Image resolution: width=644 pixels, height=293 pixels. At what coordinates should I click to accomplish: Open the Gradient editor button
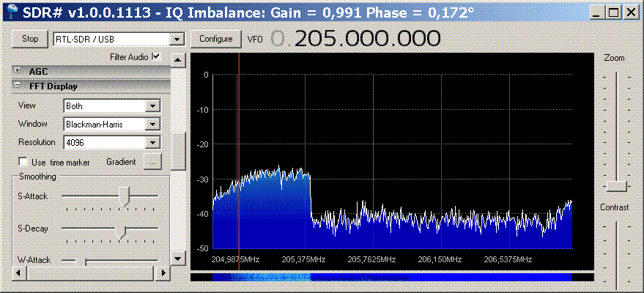[153, 162]
